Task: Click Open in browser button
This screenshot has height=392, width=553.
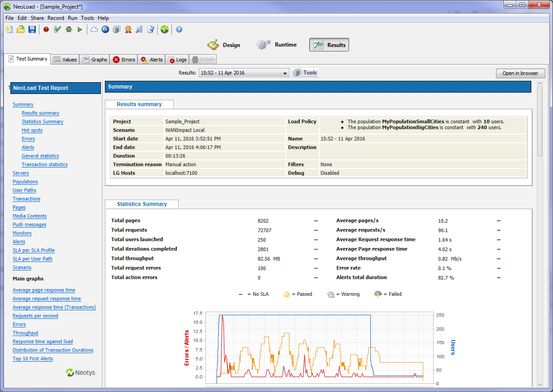Action: (x=520, y=73)
